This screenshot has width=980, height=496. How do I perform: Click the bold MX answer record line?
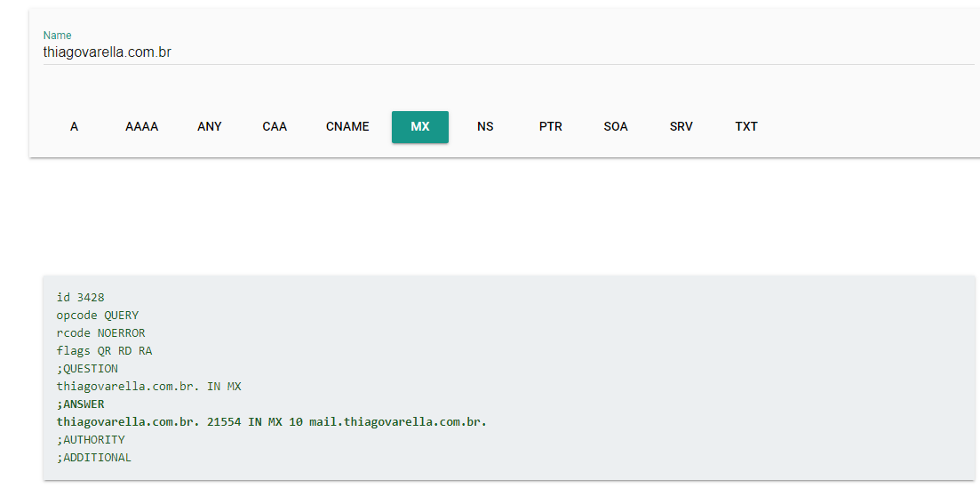[x=272, y=422]
